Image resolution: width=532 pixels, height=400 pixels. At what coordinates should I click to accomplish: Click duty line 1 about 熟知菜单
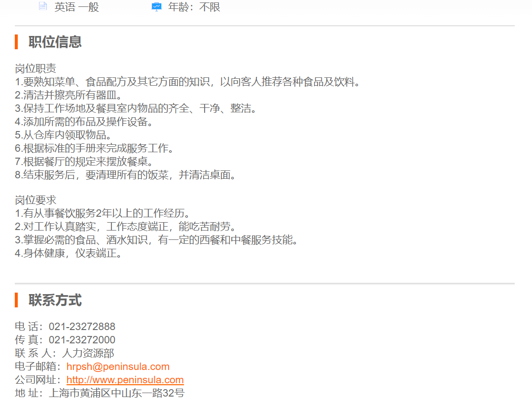[187, 82]
